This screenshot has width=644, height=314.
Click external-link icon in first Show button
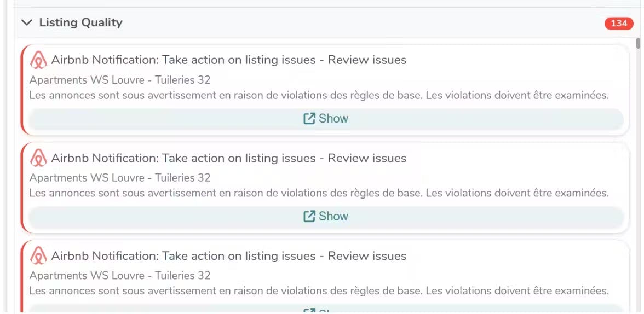point(309,118)
